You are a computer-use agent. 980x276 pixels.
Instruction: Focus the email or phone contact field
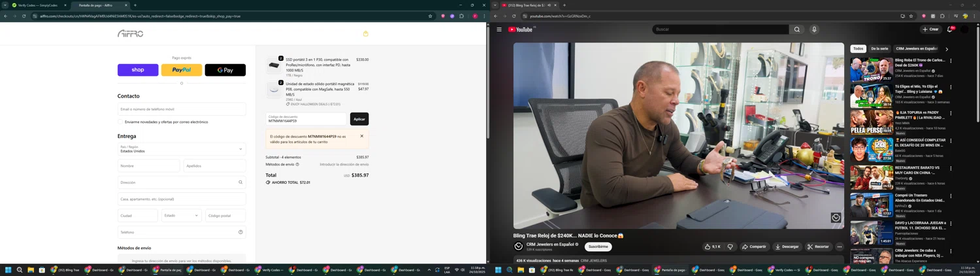click(x=182, y=109)
